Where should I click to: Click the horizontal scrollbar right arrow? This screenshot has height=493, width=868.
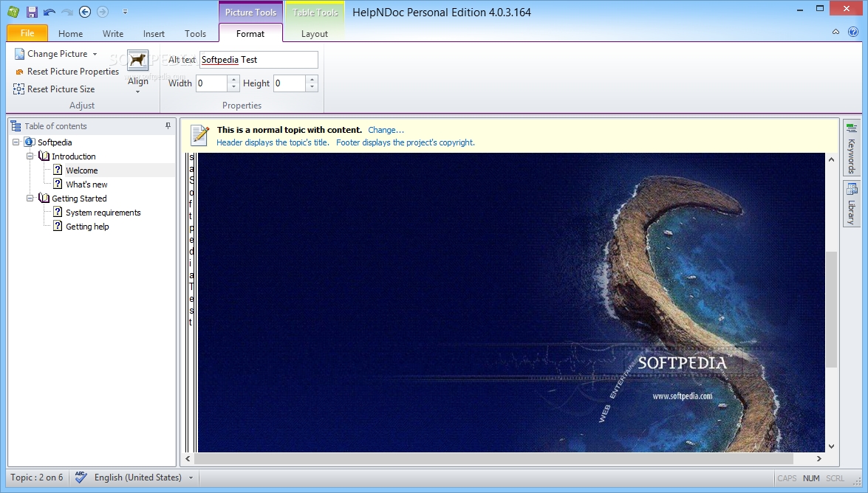819,459
